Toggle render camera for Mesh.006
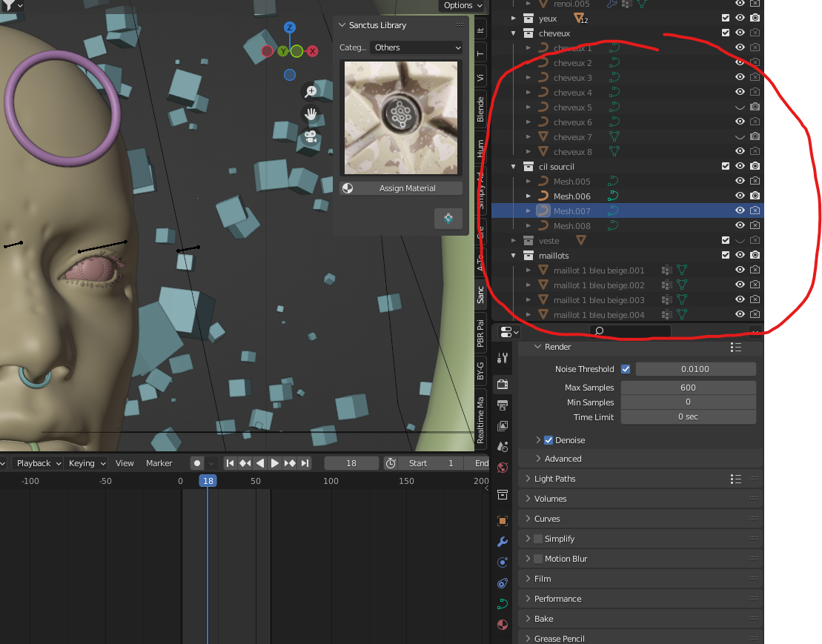The height and width of the screenshot is (644, 822). pos(755,196)
